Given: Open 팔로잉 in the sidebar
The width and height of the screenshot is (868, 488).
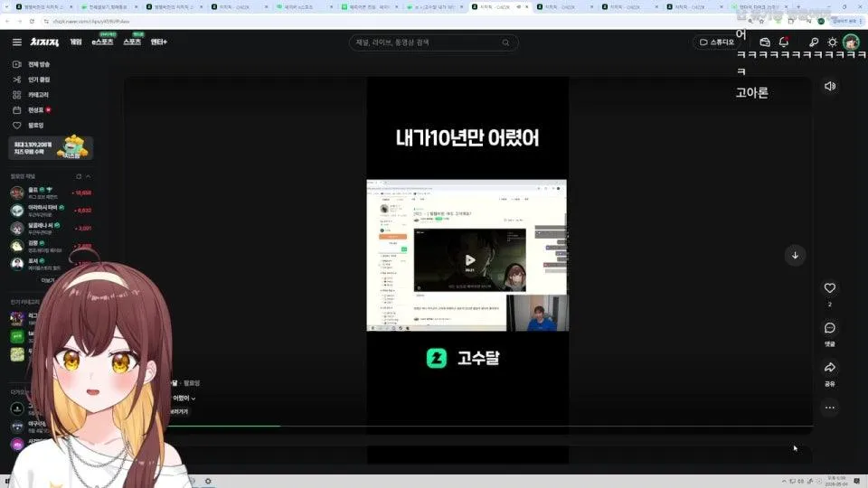Looking at the screenshot, I should click(29, 126).
